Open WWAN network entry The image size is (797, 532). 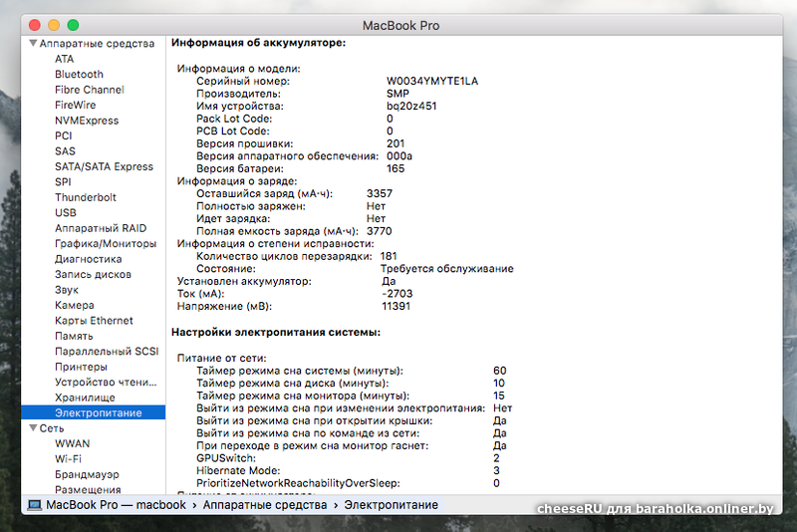tap(72, 443)
